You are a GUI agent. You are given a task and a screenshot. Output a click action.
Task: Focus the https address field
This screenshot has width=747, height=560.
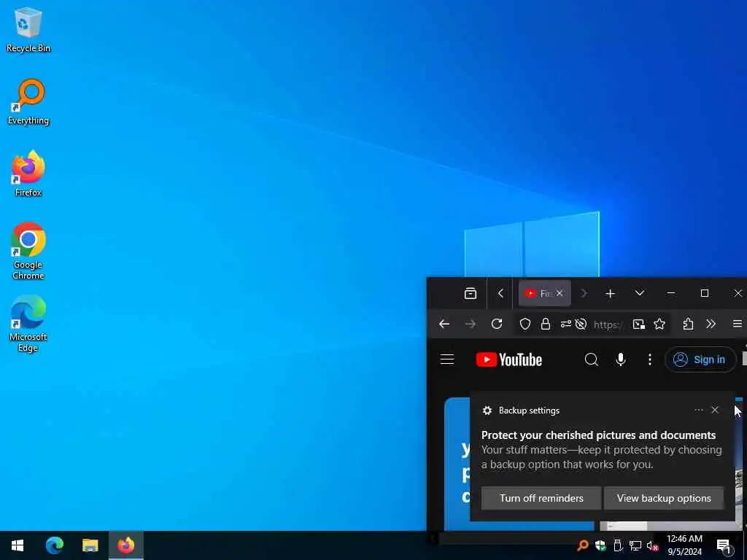tap(608, 324)
